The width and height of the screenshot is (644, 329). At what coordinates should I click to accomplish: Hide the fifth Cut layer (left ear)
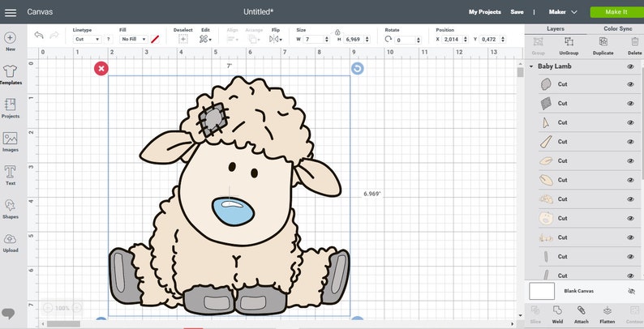click(630, 160)
